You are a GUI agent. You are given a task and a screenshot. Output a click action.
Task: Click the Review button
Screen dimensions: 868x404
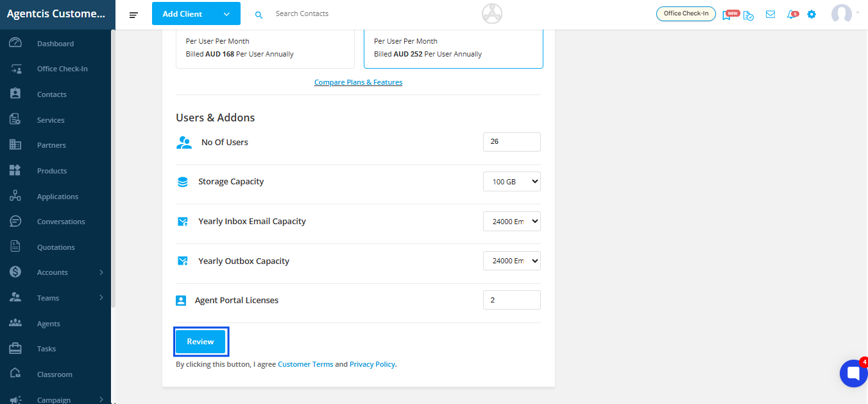click(200, 342)
